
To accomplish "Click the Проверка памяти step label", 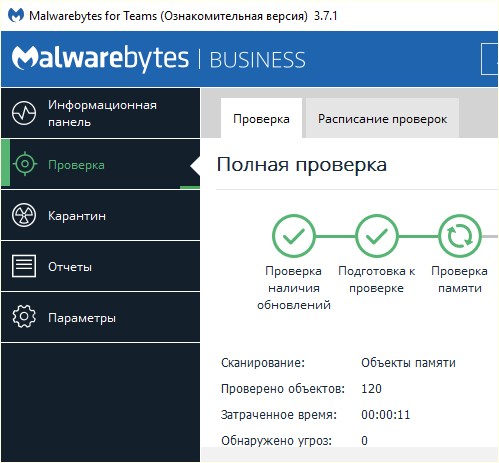I will coord(460,279).
